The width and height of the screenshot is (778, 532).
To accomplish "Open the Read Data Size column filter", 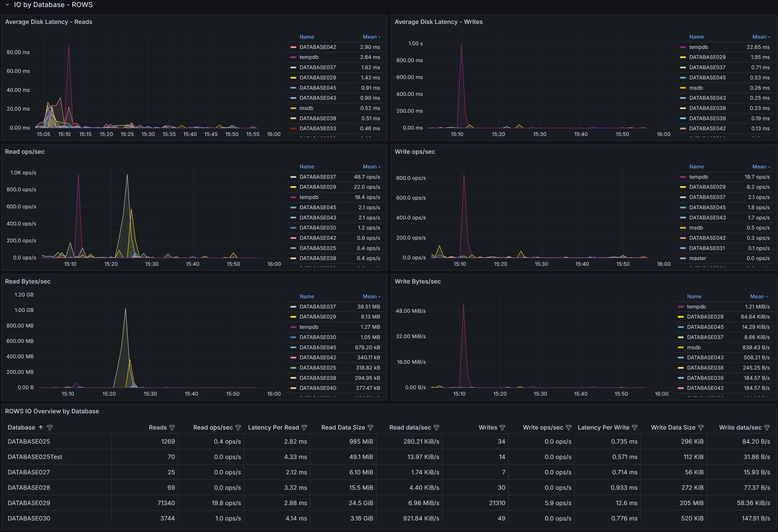I will (371, 428).
